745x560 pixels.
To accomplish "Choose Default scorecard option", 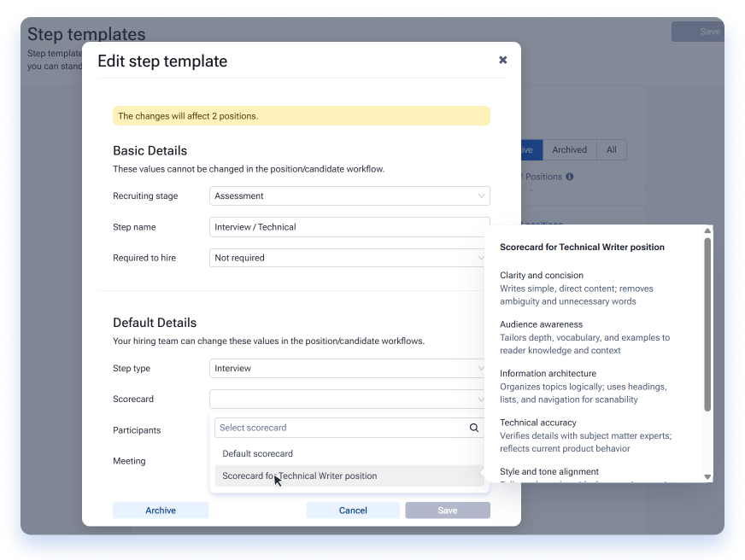I will pyautogui.click(x=349, y=453).
